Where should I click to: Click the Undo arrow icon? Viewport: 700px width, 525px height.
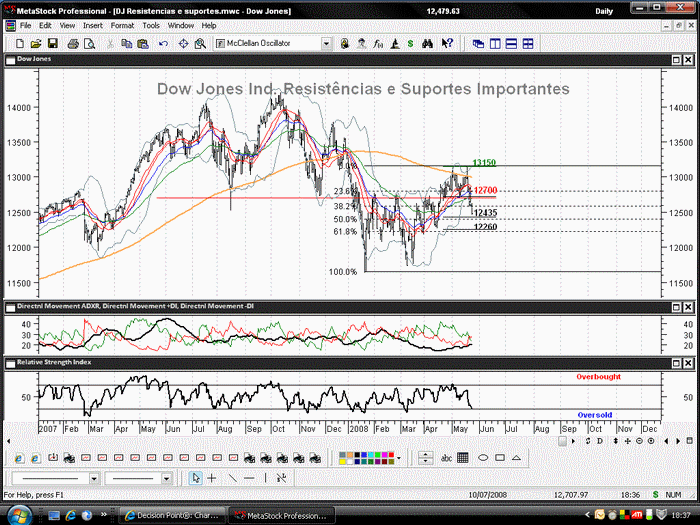[163, 44]
